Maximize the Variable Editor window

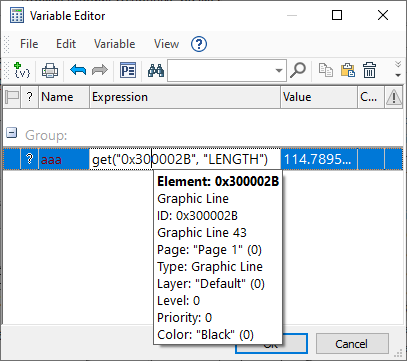pyautogui.click(x=337, y=15)
